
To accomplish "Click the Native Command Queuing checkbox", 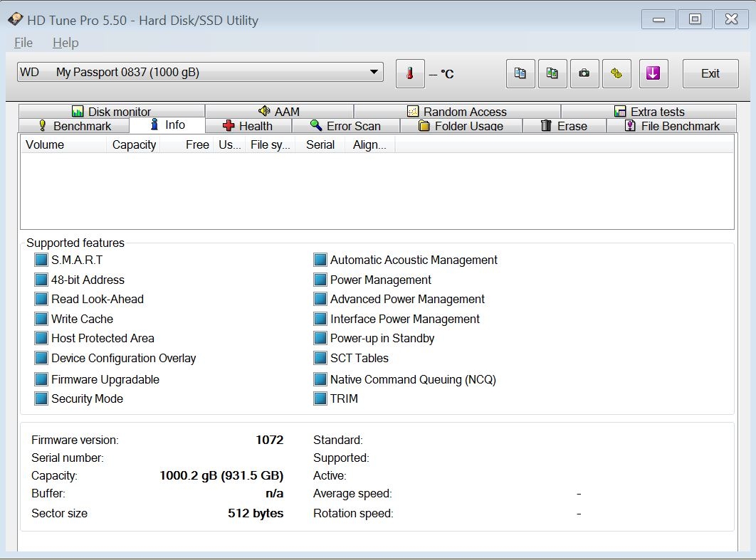I will click(320, 379).
